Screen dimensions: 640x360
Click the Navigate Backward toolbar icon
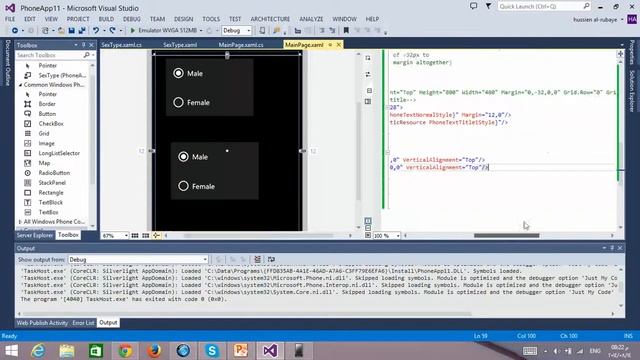pos(15,31)
